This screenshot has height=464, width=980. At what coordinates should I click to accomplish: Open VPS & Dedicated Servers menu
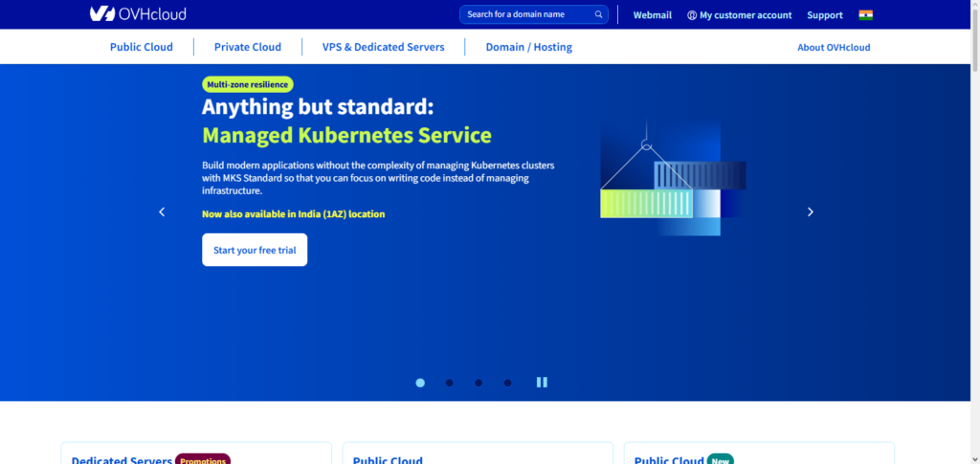click(x=383, y=47)
